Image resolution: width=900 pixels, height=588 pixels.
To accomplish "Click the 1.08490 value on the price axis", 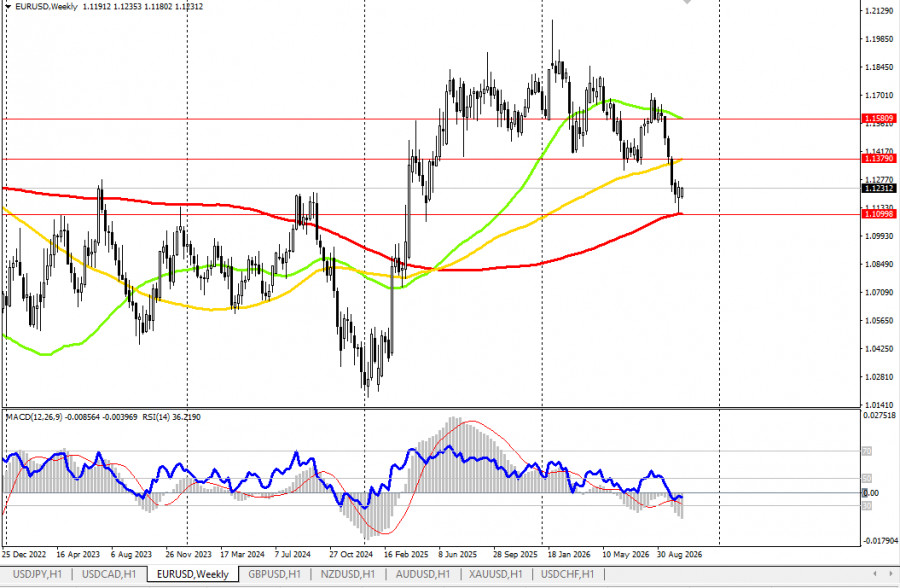I will 879,264.
